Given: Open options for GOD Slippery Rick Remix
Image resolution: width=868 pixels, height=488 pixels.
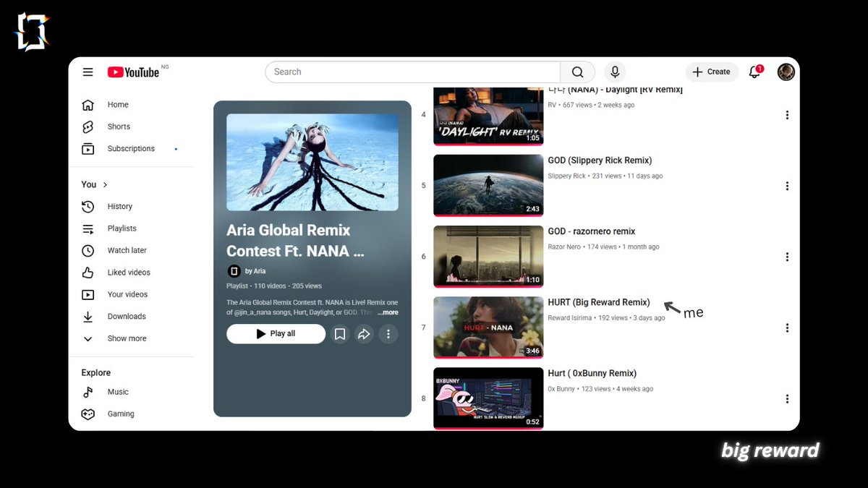Looking at the screenshot, I should coord(787,186).
